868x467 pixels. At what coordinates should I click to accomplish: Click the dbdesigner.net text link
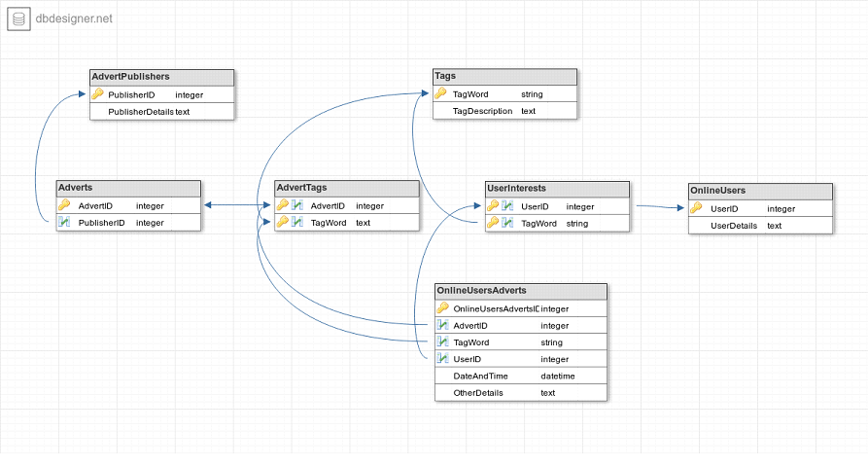[74, 18]
